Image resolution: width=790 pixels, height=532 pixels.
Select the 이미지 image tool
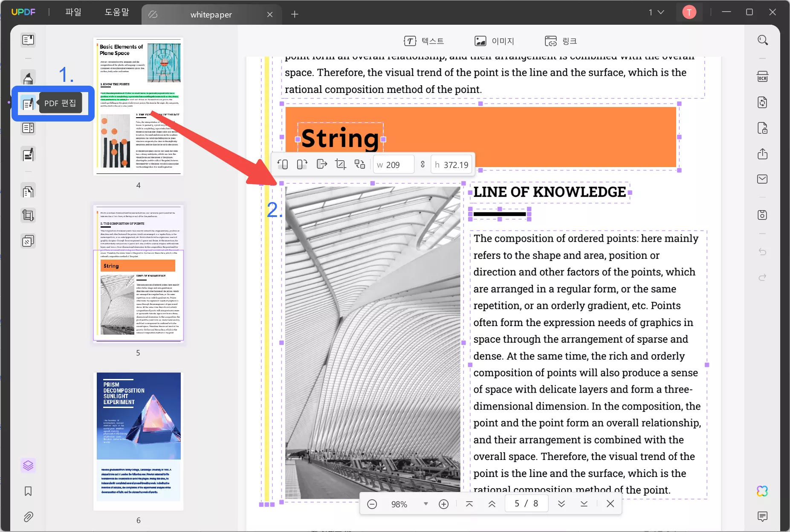coord(494,41)
